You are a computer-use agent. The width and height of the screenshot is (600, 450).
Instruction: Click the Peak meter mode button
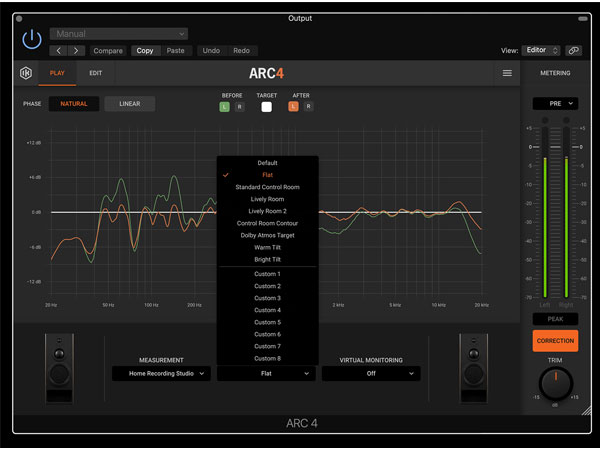555,319
